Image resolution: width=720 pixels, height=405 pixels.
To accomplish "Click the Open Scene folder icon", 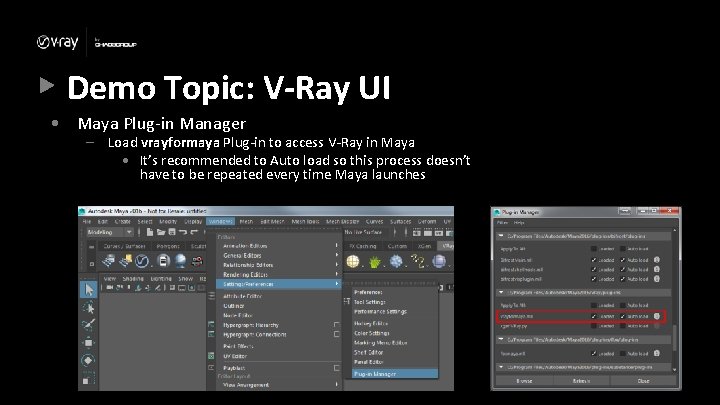I will click(161, 232).
